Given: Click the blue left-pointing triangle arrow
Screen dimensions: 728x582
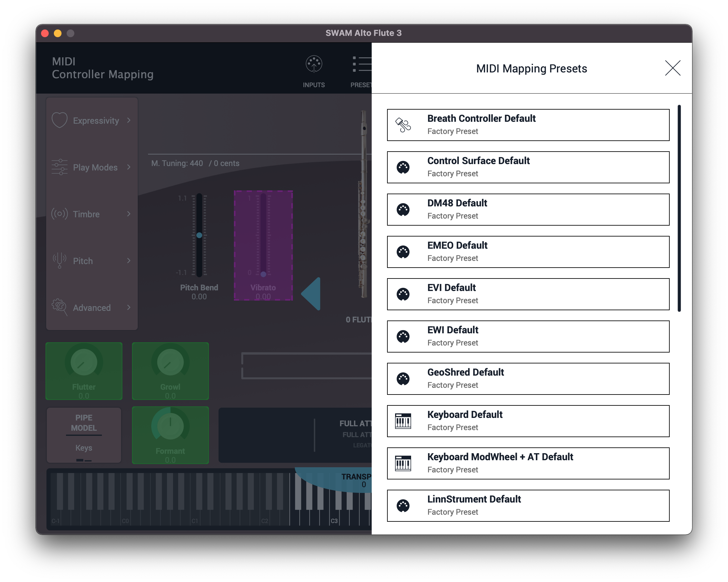Looking at the screenshot, I should tap(310, 294).
